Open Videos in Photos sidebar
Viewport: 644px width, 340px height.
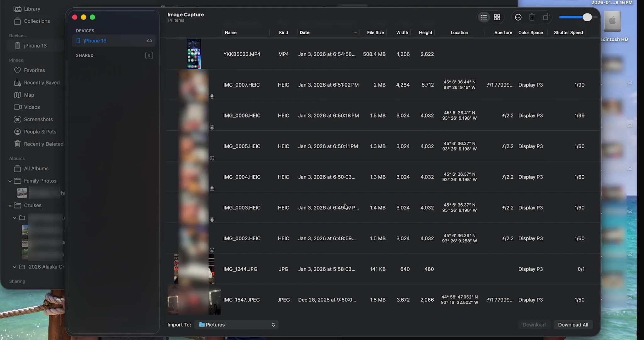click(x=31, y=107)
